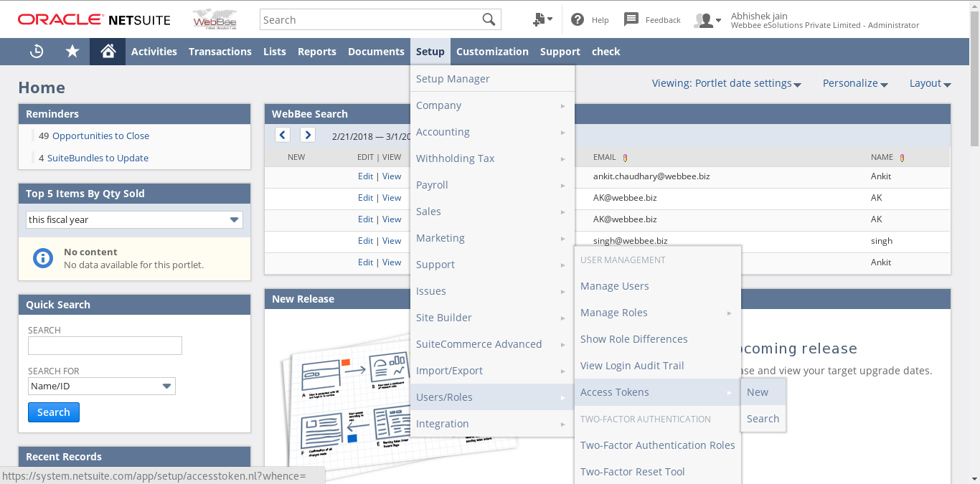Image resolution: width=980 pixels, height=484 pixels.
Task: Open the Transactions menu
Action: (x=220, y=52)
